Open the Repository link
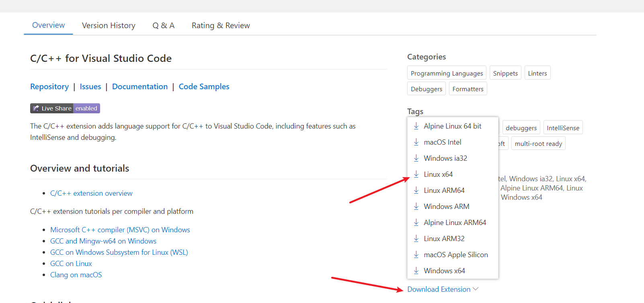Image resolution: width=644 pixels, height=303 pixels. 49,87
